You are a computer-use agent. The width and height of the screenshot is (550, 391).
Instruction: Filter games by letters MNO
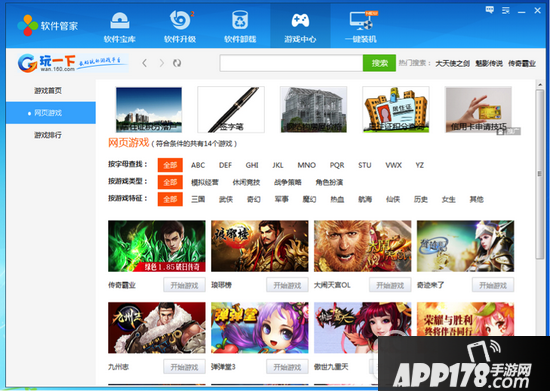click(307, 165)
